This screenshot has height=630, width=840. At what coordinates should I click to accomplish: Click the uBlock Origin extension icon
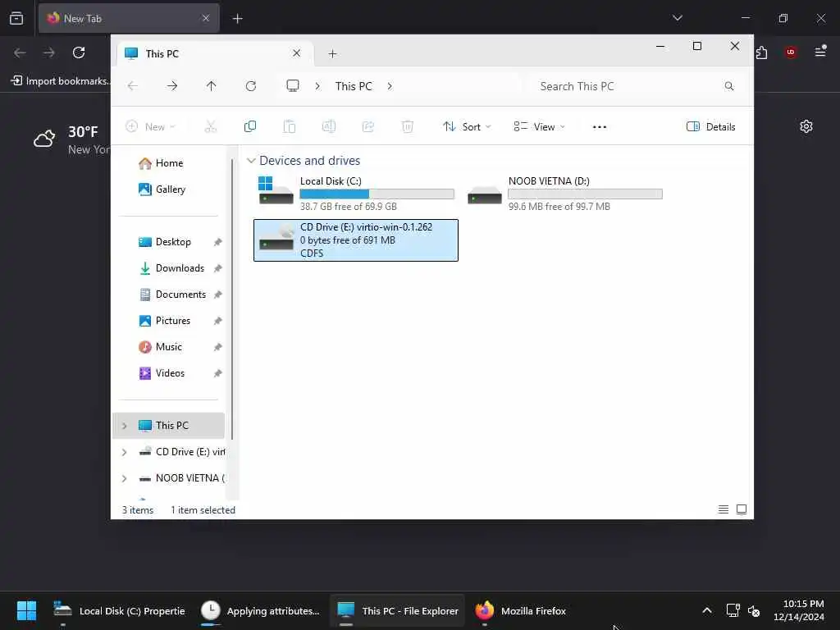[791, 52]
